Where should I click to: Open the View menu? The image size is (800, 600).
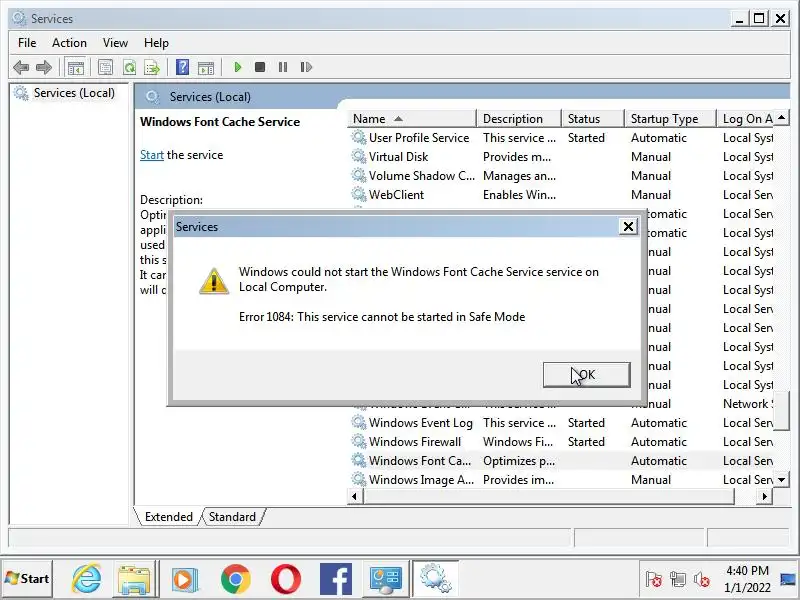pyautogui.click(x=115, y=43)
